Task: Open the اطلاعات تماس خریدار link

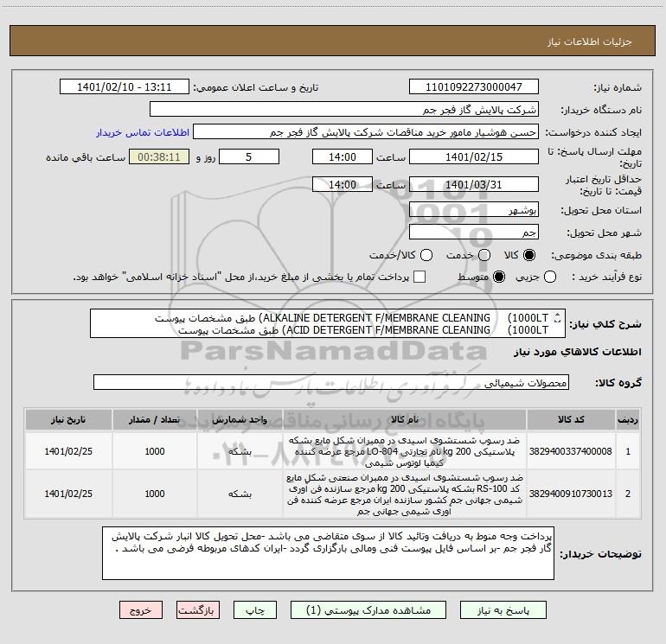Action: [x=143, y=132]
